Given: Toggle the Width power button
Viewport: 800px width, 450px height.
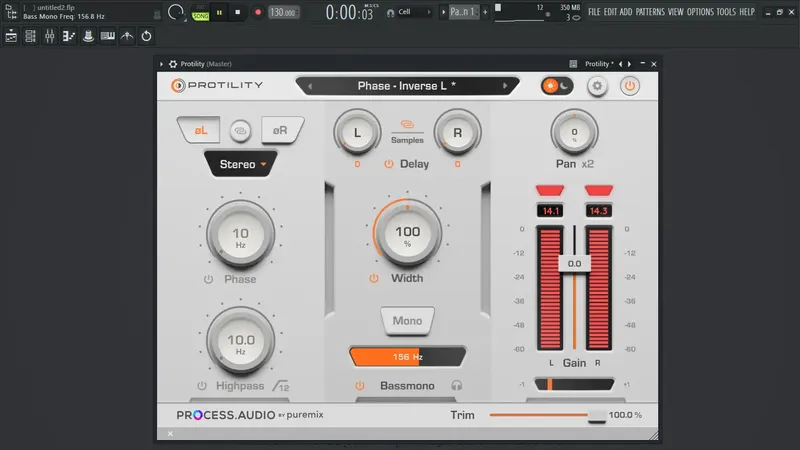Looking at the screenshot, I should tap(374, 279).
